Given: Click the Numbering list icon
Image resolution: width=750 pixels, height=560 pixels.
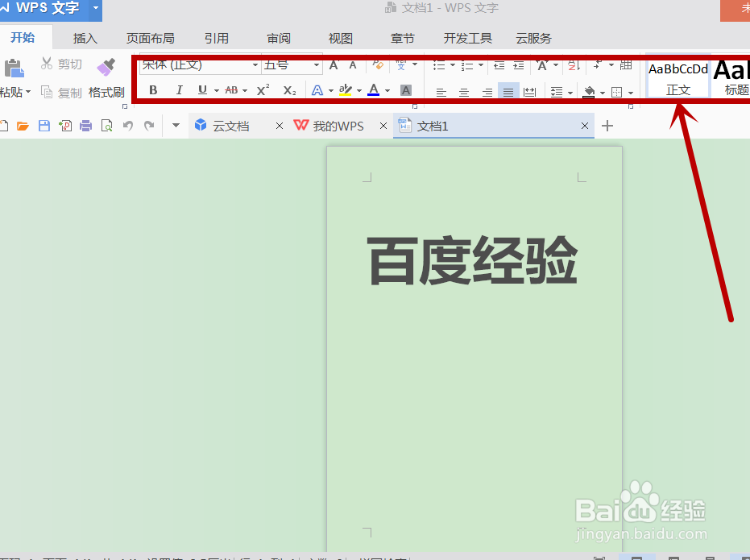Looking at the screenshot, I should click(467, 65).
